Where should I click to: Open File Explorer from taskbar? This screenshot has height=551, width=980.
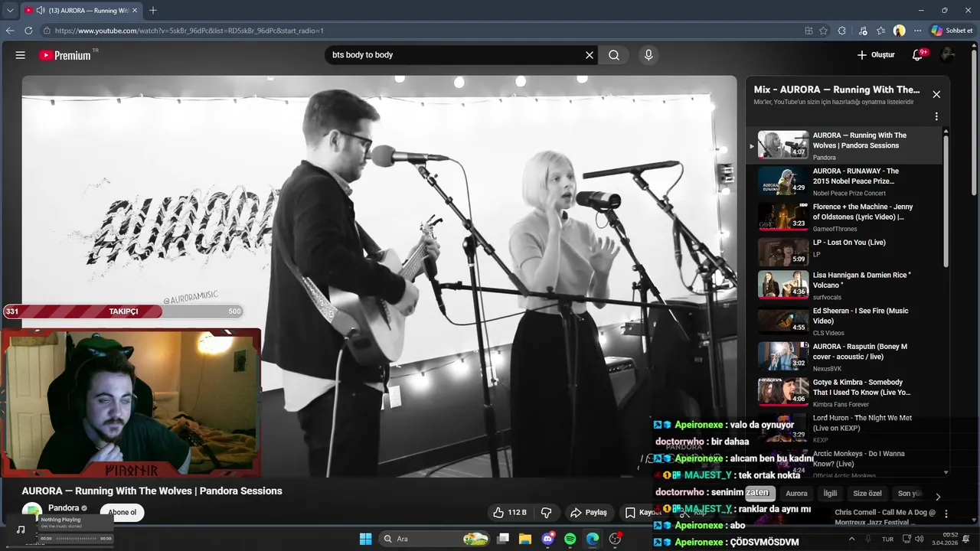point(525,539)
